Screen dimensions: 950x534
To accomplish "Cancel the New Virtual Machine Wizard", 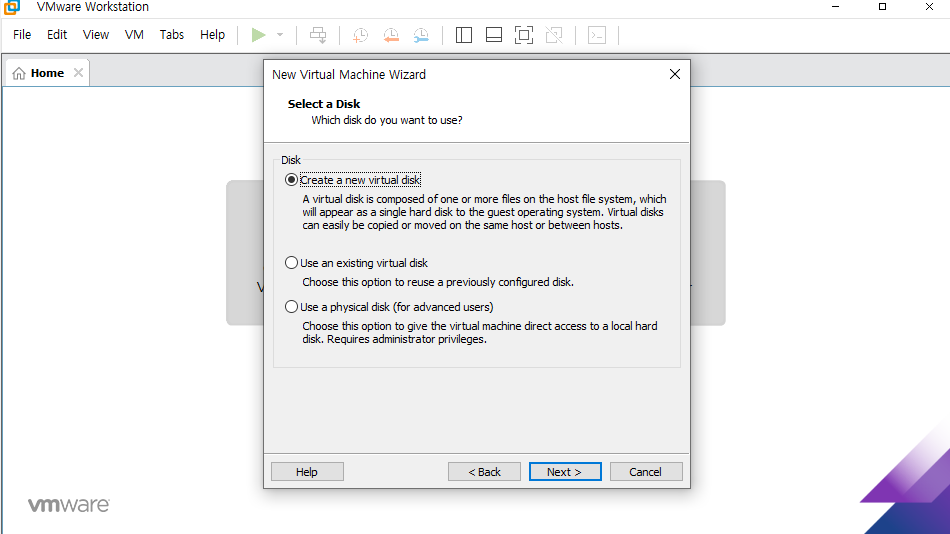I will [x=646, y=472].
